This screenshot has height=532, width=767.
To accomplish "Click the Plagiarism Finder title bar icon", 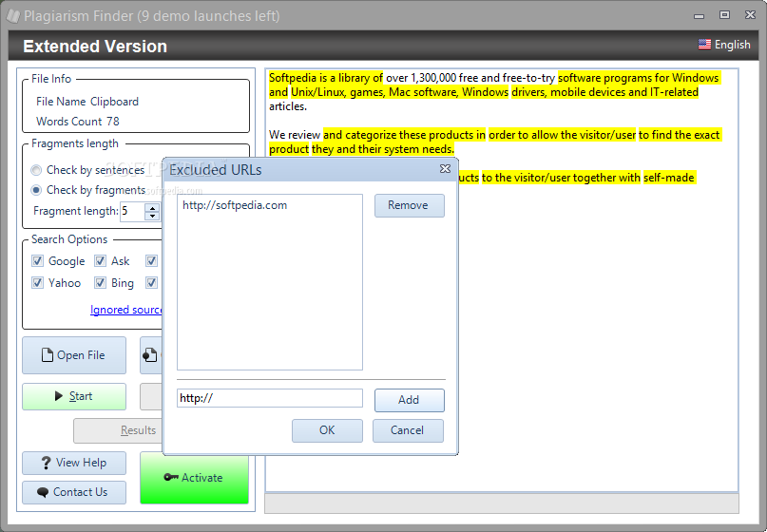I will [x=13, y=16].
